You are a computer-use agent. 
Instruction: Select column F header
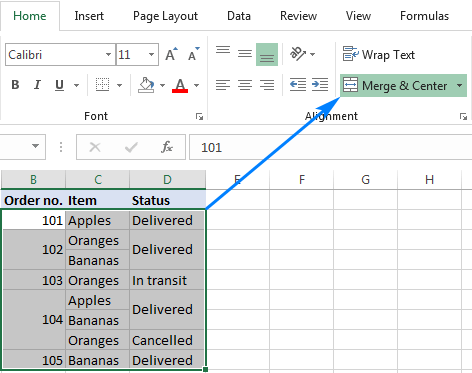(302, 180)
